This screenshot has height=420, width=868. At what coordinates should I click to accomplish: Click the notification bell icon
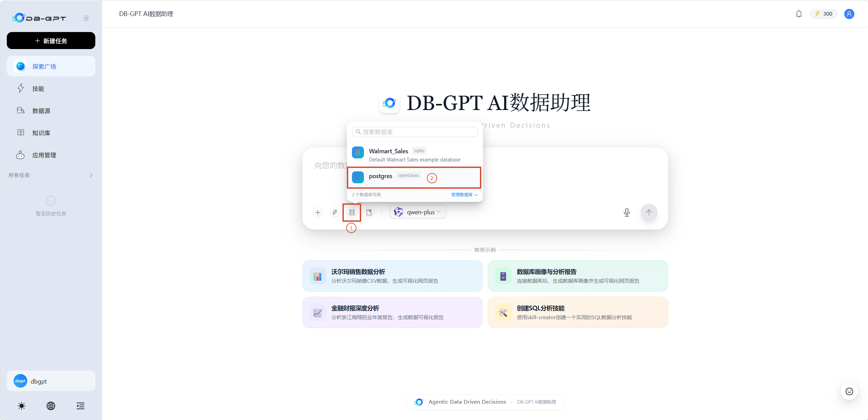(x=799, y=14)
